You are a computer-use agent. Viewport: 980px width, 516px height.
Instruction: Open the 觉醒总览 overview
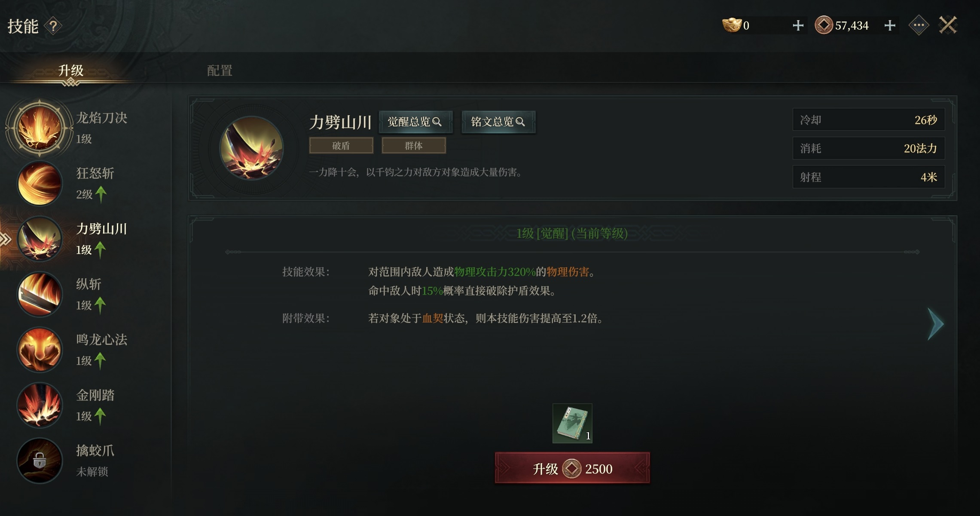pyautogui.click(x=415, y=122)
